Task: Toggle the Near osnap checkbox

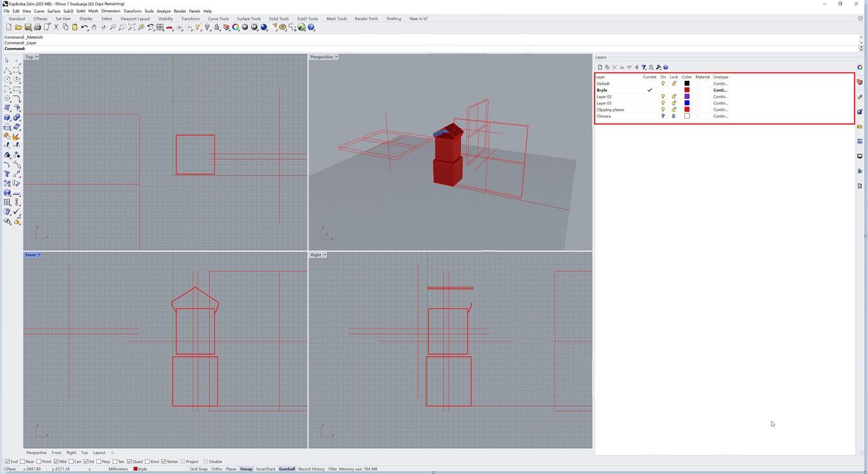Action: point(22,462)
